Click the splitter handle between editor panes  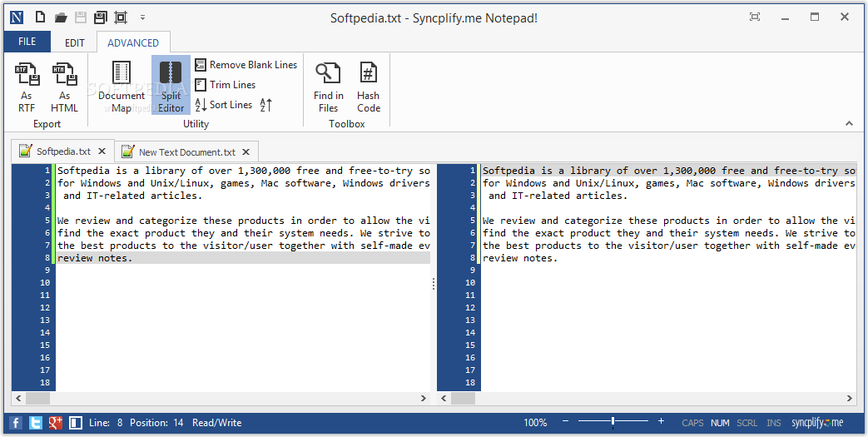(434, 284)
